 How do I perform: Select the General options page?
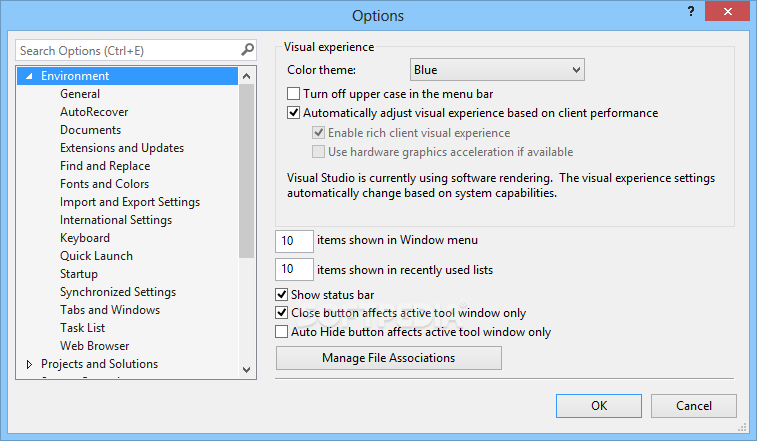80,94
